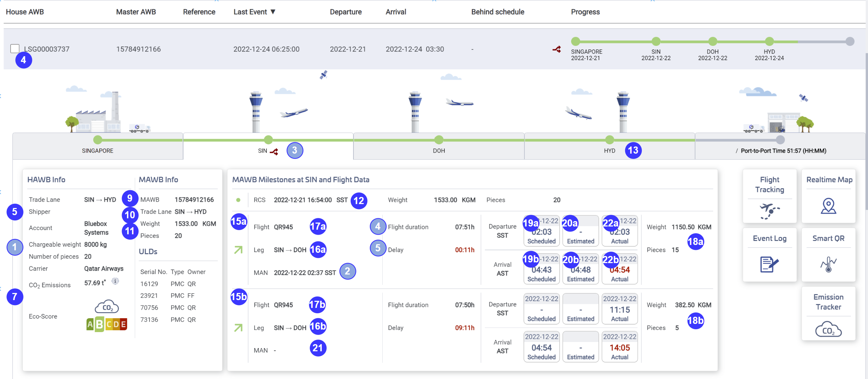Click the red split-shipment icon in Progress column
868x379 pixels.
point(557,49)
